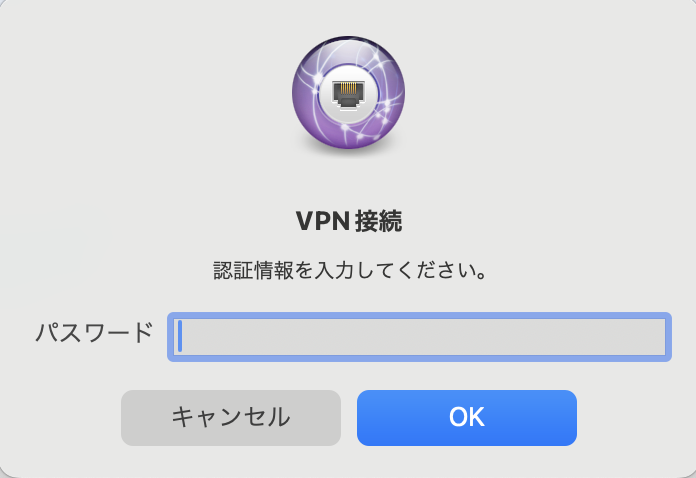This screenshot has height=478, width=696.
Task: Click the VPN 接続 dialog title
Action: [349, 221]
